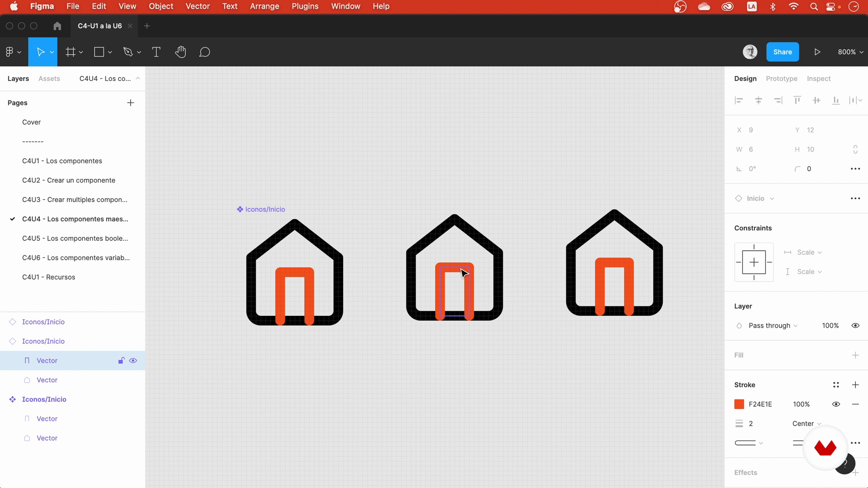This screenshot has width=868, height=488.
Task: Switch to the Prototype tab
Action: click(782, 79)
